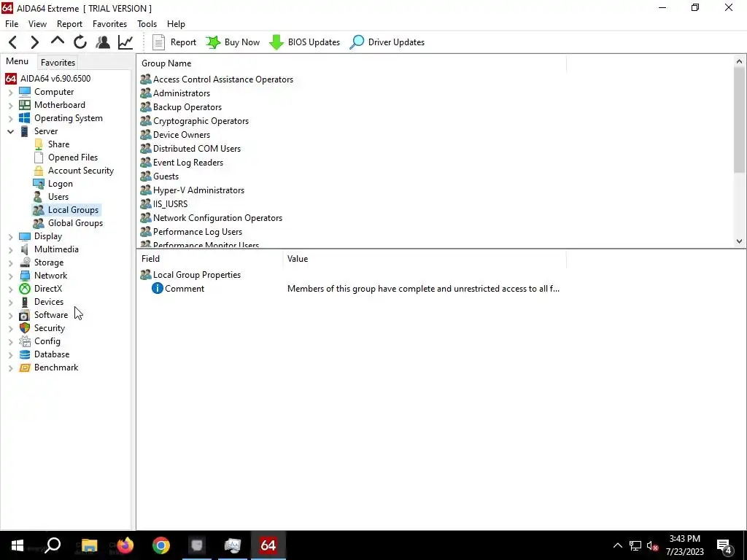The image size is (747, 560).
Task: Click the Benchmark icon in tree
Action: point(25,367)
